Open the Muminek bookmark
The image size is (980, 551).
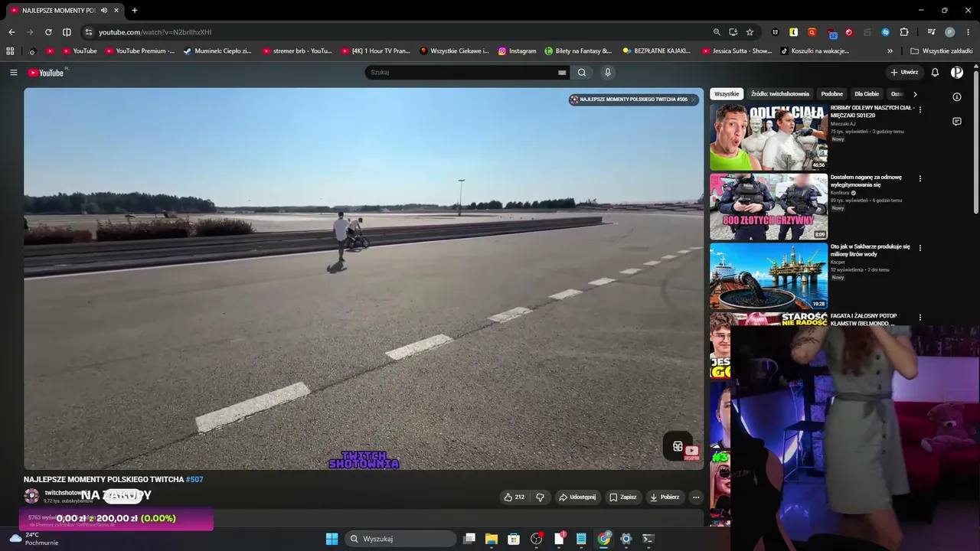217,51
